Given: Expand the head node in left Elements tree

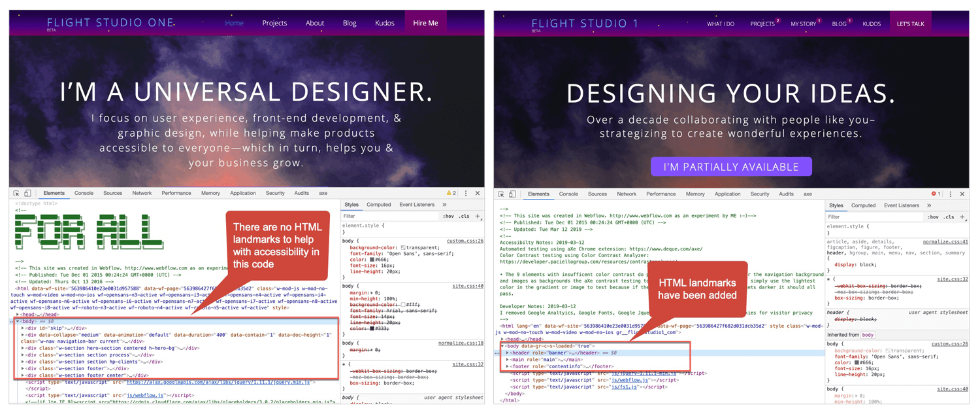Looking at the screenshot, I should [18, 315].
